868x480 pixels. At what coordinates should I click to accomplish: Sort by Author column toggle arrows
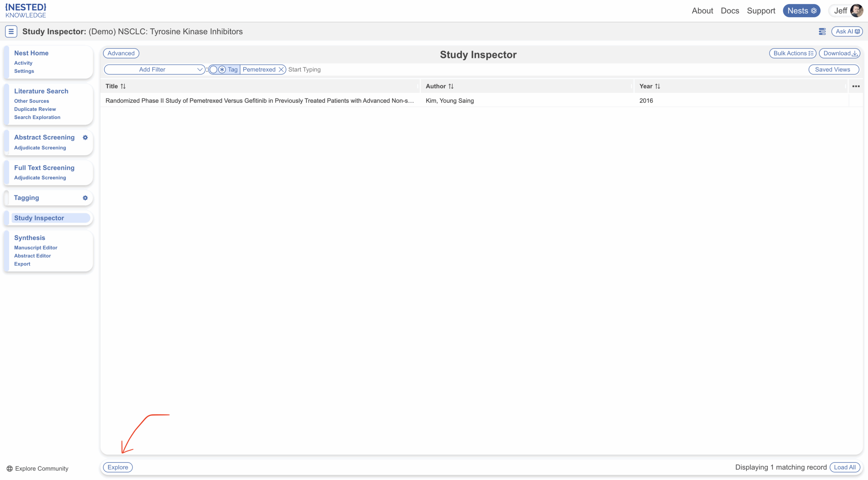451,86
